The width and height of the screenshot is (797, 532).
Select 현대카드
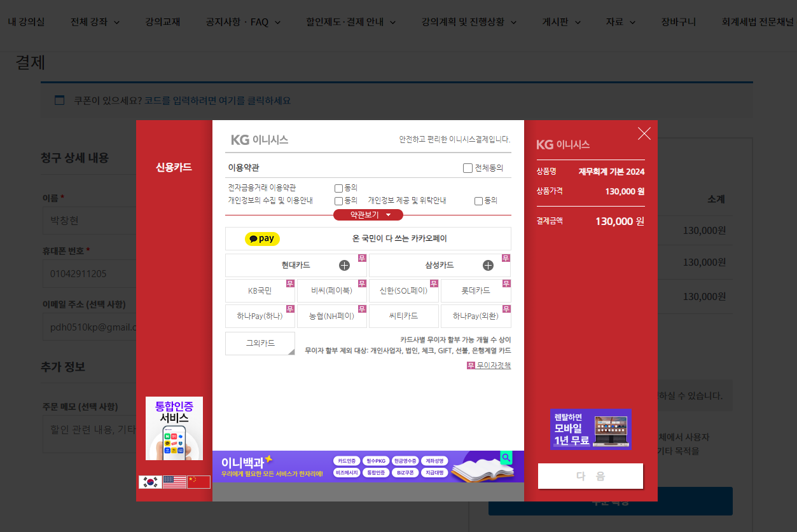[x=296, y=266]
